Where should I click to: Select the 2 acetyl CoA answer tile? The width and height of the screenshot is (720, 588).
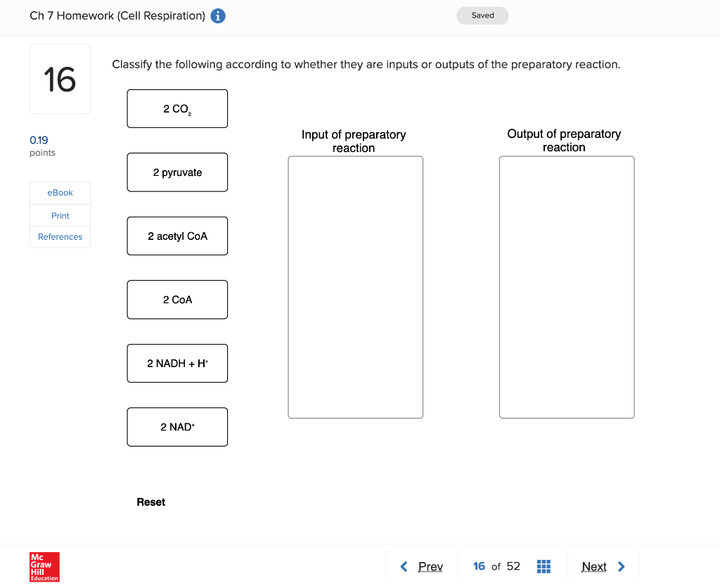(x=177, y=236)
